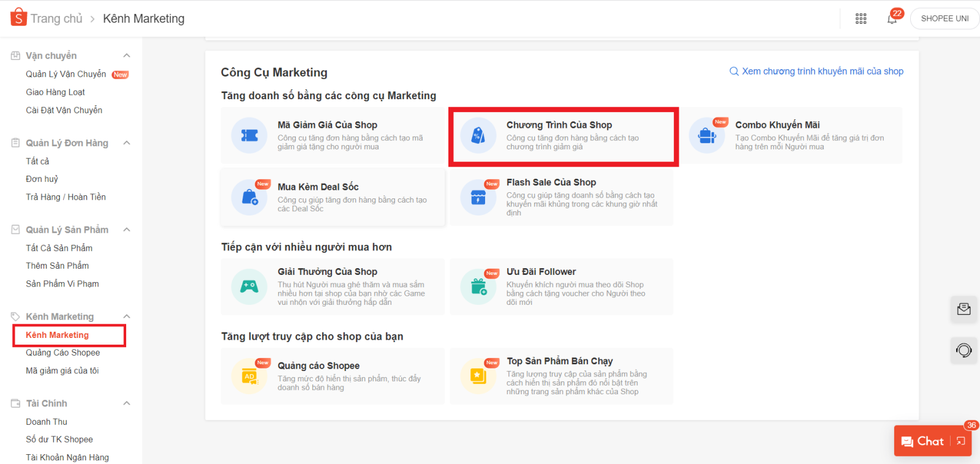
Task: Click the Shopee logo icon
Action: click(18, 17)
